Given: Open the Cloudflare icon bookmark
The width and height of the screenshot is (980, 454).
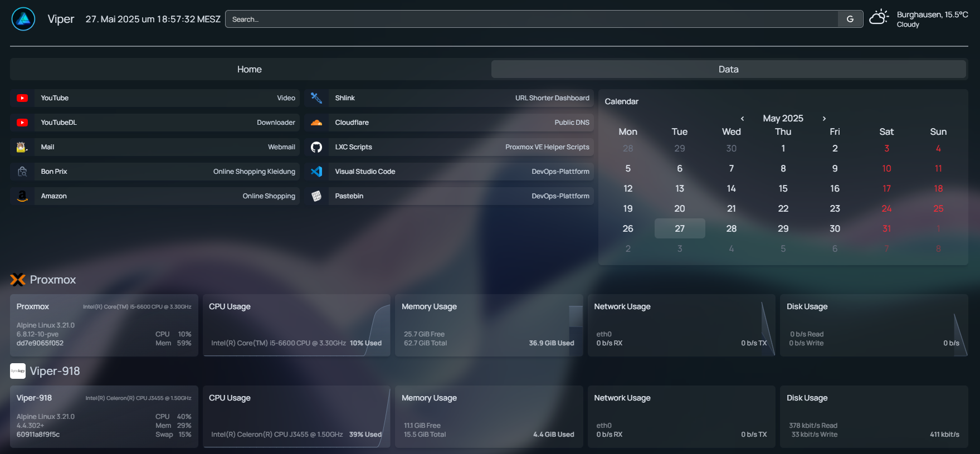Looking at the screenshot, I should click(316, 123).
